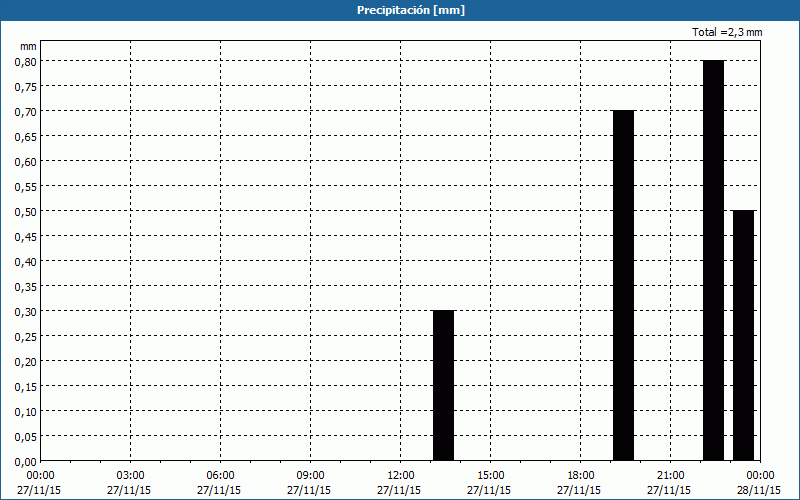800x500 pixels.
Task: Click the 0,00 y-axis value
Action: click(26, 462)
